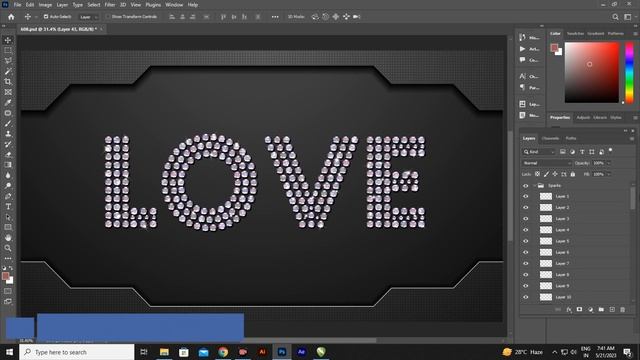Screen dimensions: 640x360
Task: Select the Eraser tool
Action: pyautogui.click(x=8, y=154)
